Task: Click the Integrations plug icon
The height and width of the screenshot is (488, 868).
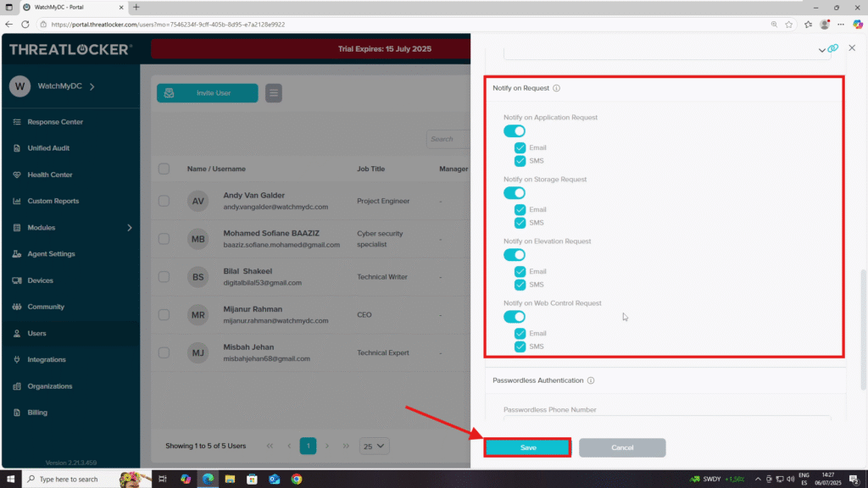Action: [x=17, y=359]
